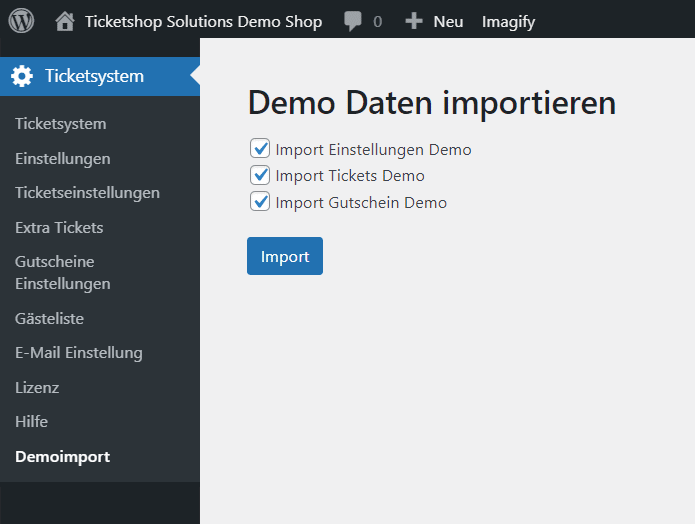Open the Imagify admin bar menu
The height and width of the screenshot is (524, 695).
click(508, 22)
